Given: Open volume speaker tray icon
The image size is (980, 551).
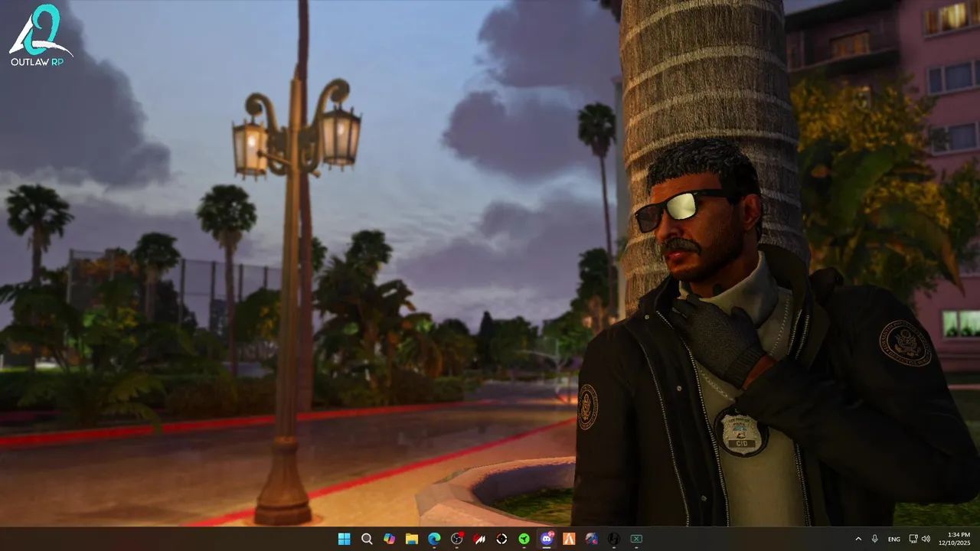Looking at the screenshot, I should coord(926,539).
